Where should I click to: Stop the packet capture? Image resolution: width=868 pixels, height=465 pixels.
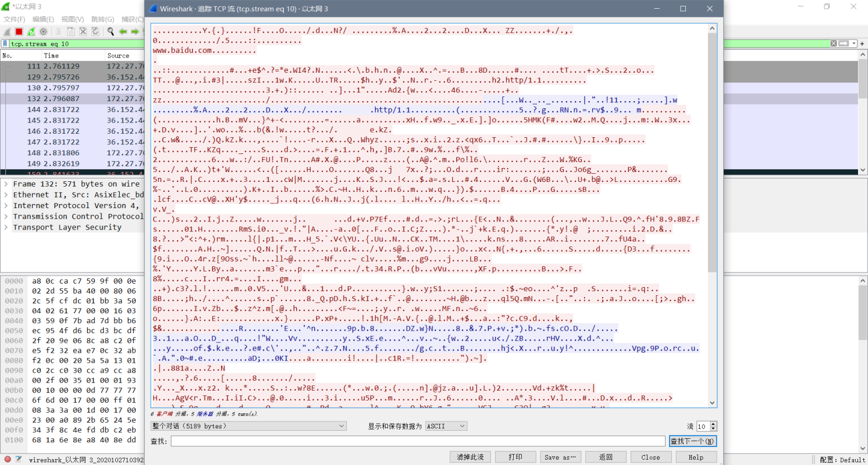point(19,31)
